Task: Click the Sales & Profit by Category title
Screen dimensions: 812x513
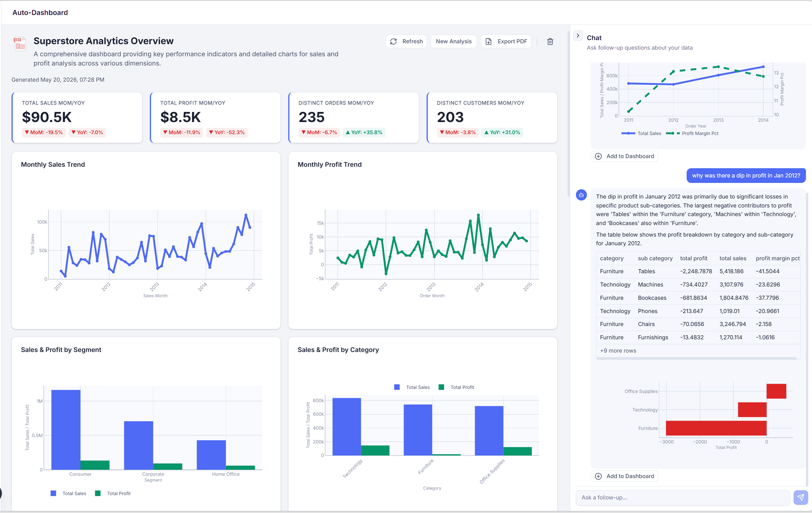Action: click(338, 350)
